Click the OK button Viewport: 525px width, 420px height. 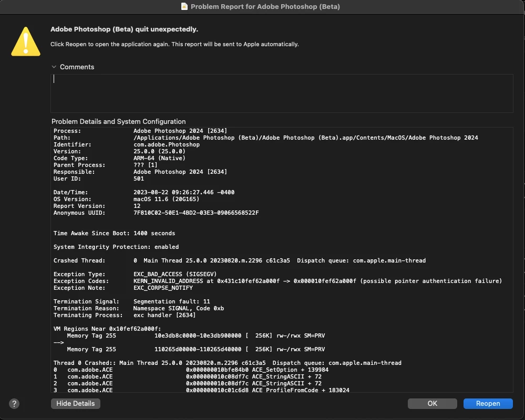point(433,403)
